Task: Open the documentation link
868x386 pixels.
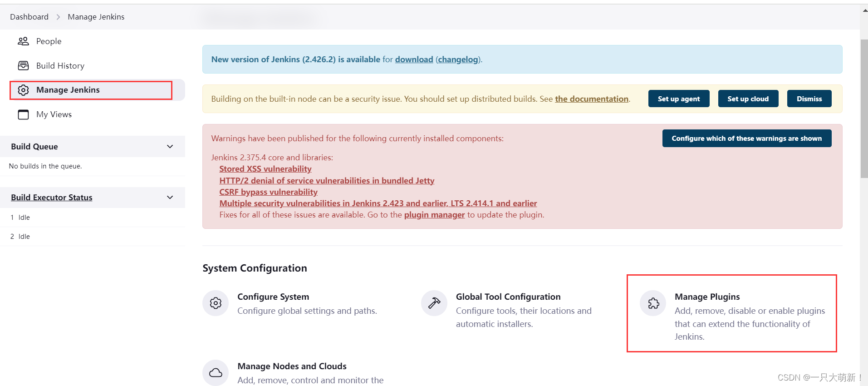Action: [592, 99]
